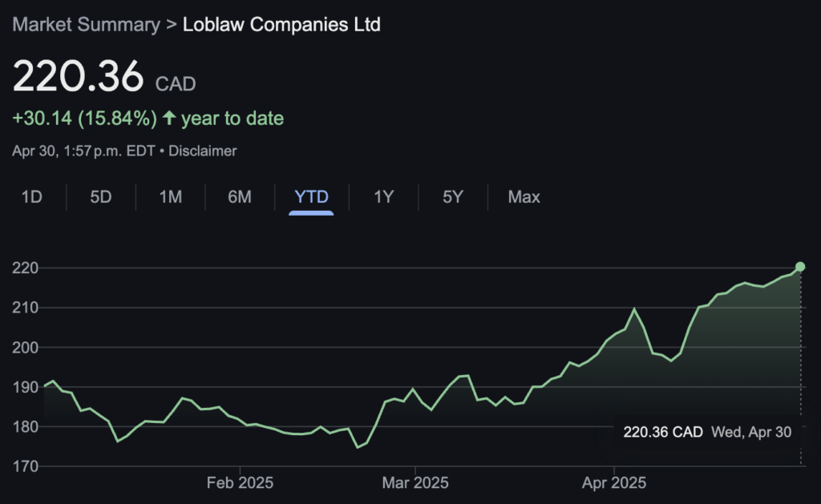Click the green up arrow icon
This screenshot has height=504, width=821.
pos(168,117)
